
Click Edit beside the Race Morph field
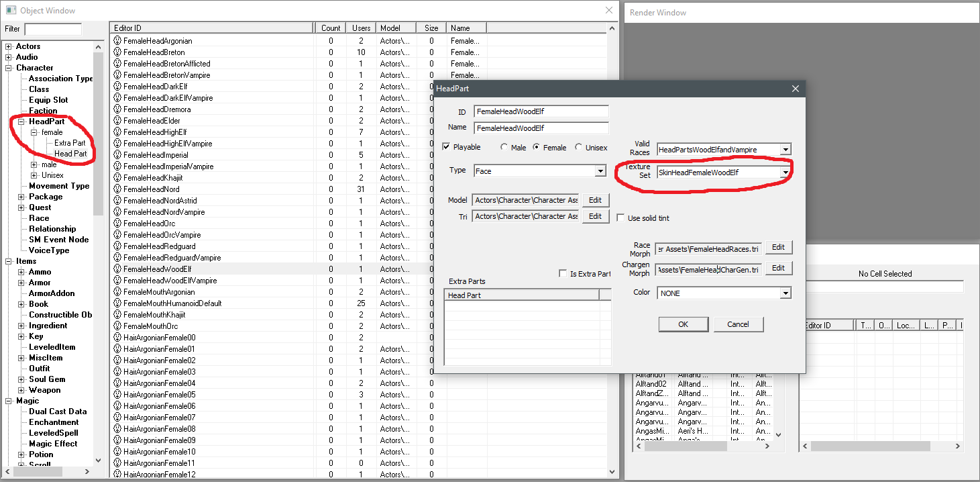click(x=778, y=247)
